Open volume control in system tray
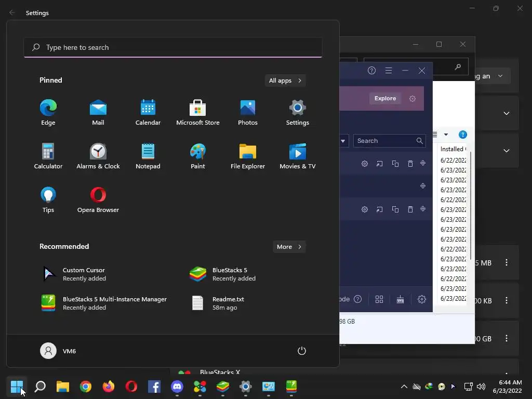This screenshot has width=532, height=399. (481, 387)
